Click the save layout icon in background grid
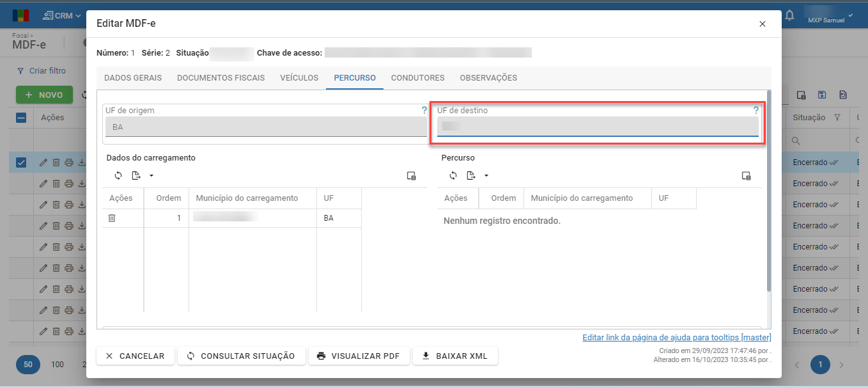This screenshot has width=868, height=387. 822,95
